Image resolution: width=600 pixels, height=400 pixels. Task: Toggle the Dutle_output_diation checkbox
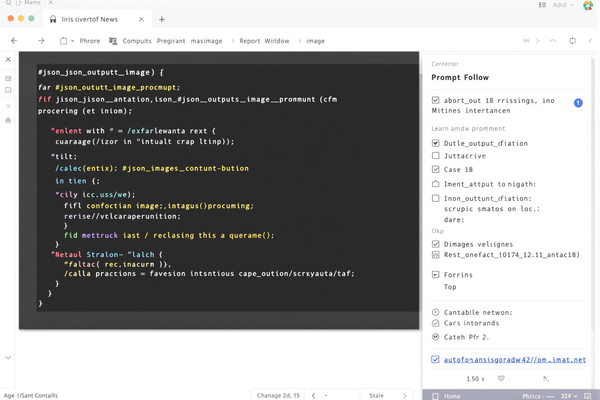[435, 142]
